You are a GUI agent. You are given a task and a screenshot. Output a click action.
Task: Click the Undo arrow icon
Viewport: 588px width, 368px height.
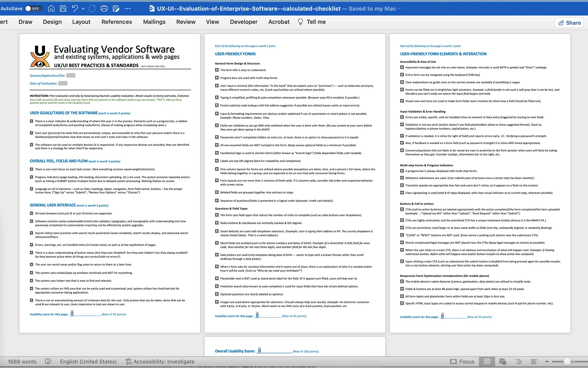point(75,9)
